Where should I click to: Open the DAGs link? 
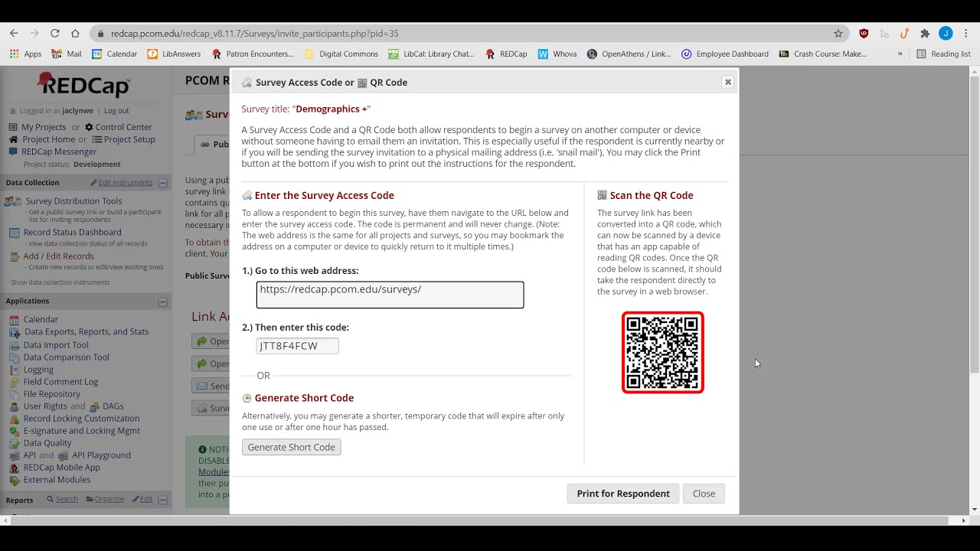point(113,406)
